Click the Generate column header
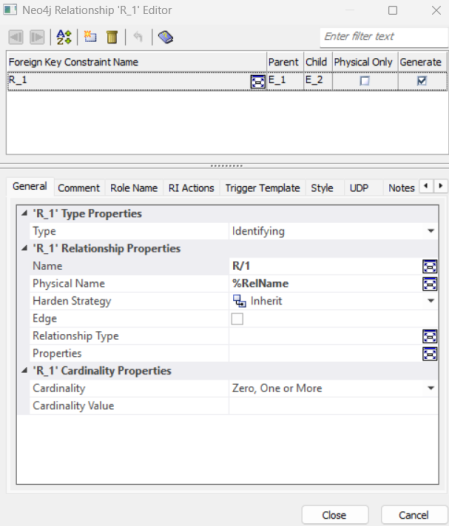The width and height of the screenshot is (449, 526). [422, 62]
